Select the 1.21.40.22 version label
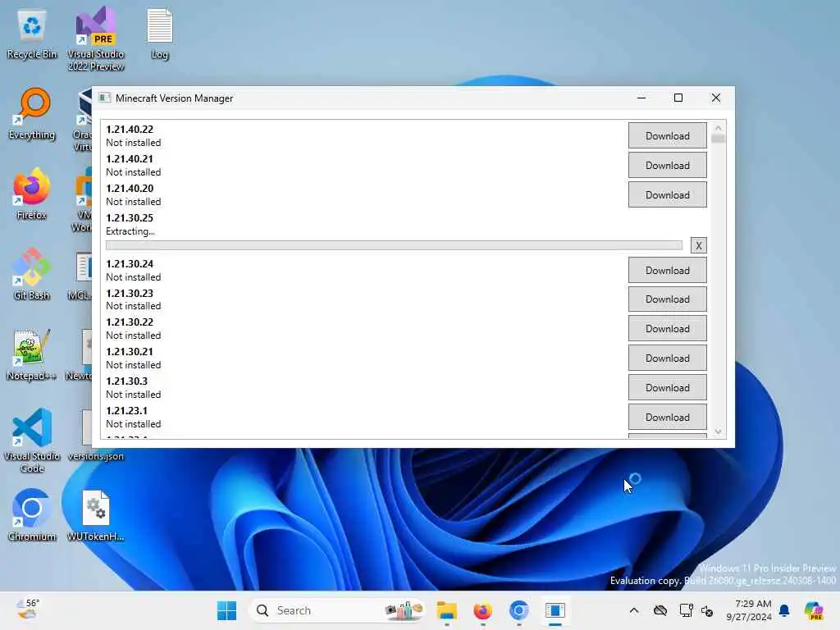 coord(129,129)
